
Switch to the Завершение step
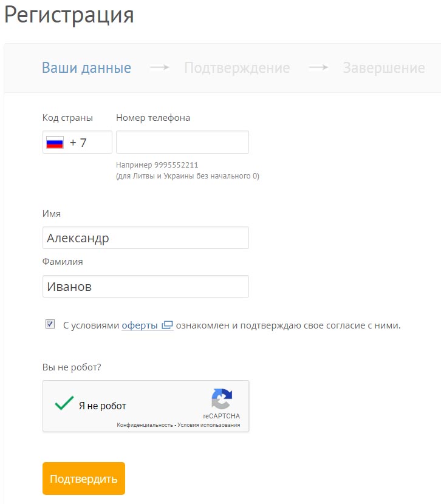tap(383, 68)
